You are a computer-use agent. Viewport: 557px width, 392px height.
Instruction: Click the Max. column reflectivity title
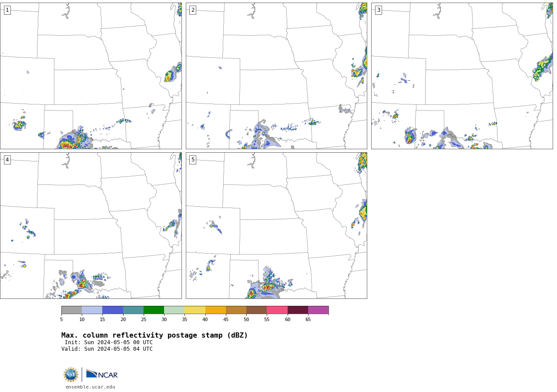pyautogui.click(x=154, y=335)
